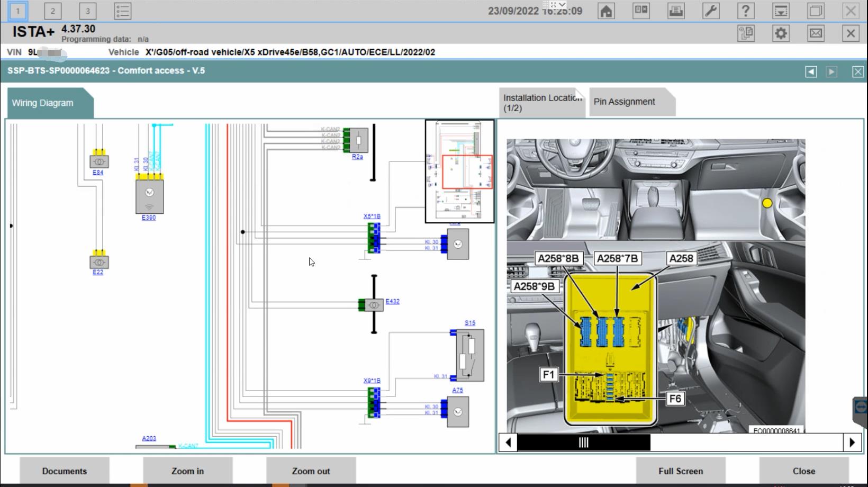Open the copy documents icon
The image size is (868, 487).
coord(746,33)
